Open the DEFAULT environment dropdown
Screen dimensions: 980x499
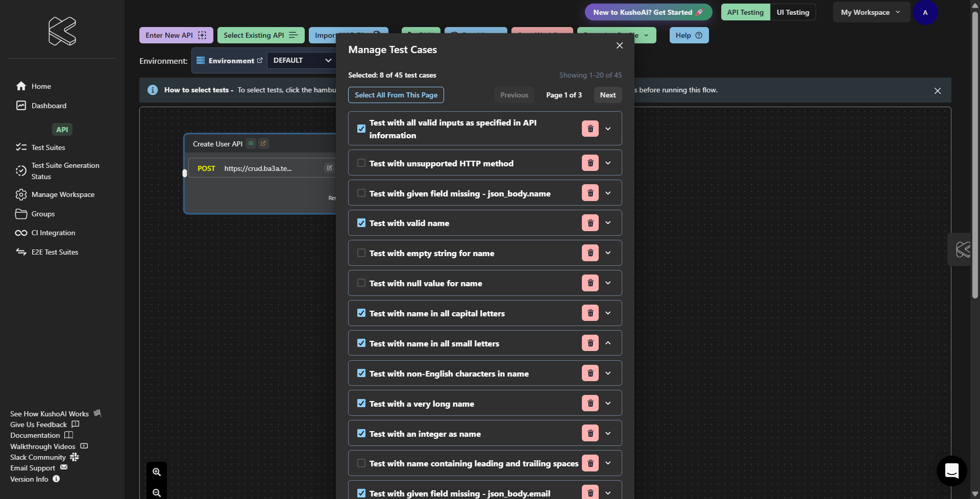[302, 60]
